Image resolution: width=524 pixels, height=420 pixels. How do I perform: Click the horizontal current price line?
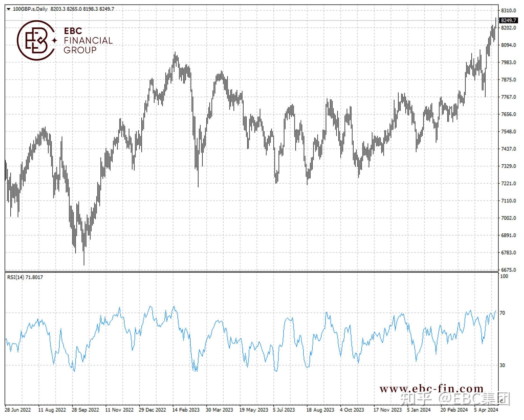(252, 20)
